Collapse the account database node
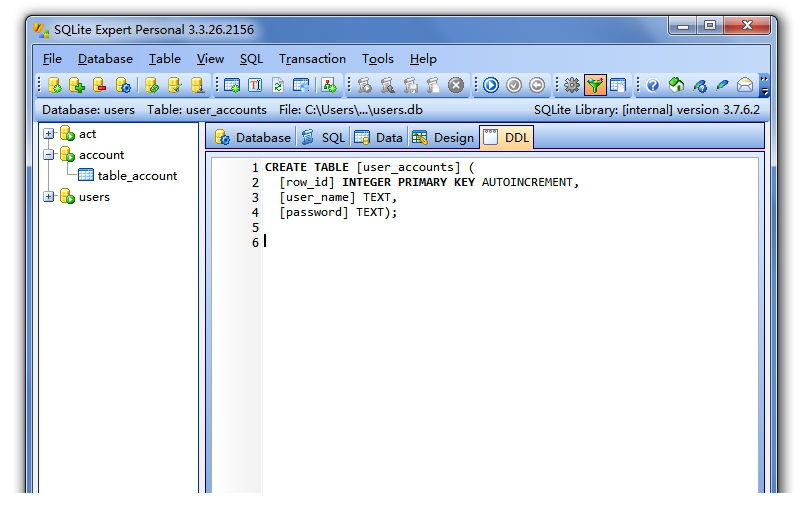This screenshot has height=512, width=800. (48, 155)
